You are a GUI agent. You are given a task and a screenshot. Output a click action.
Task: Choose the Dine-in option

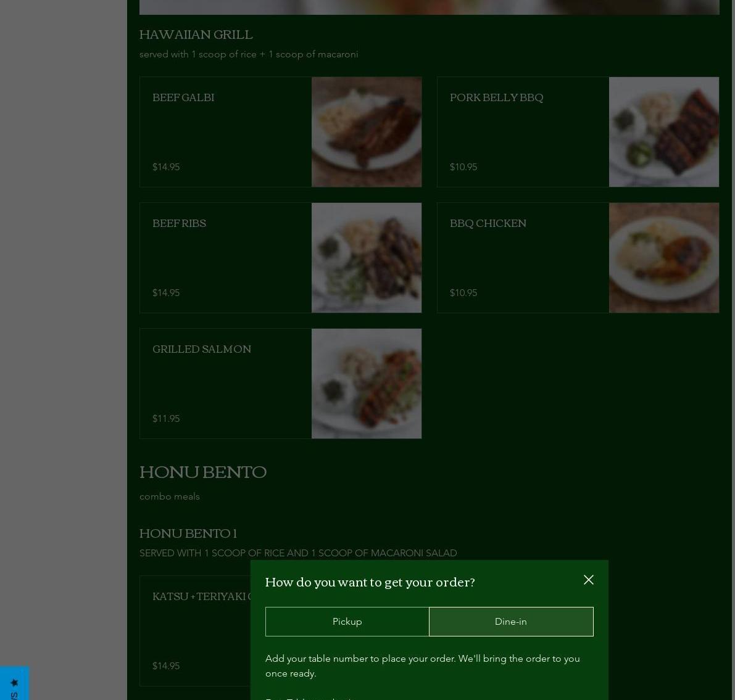tap(510, 621)
